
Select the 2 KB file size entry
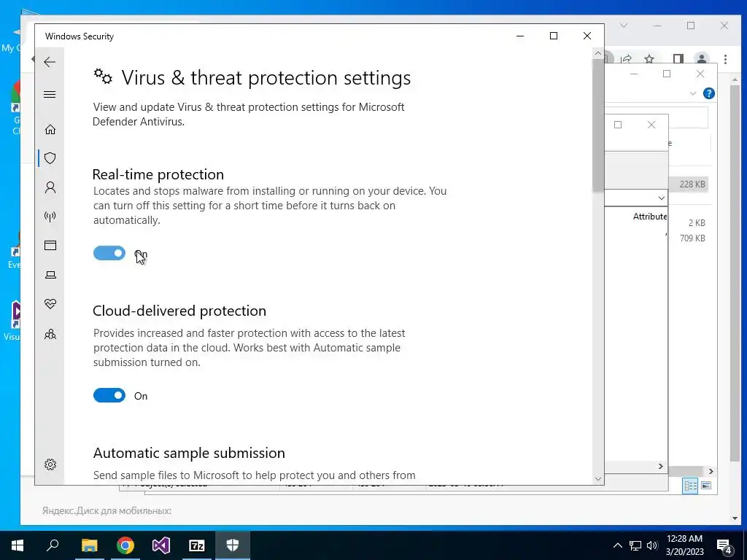click(x=697, y=223)
